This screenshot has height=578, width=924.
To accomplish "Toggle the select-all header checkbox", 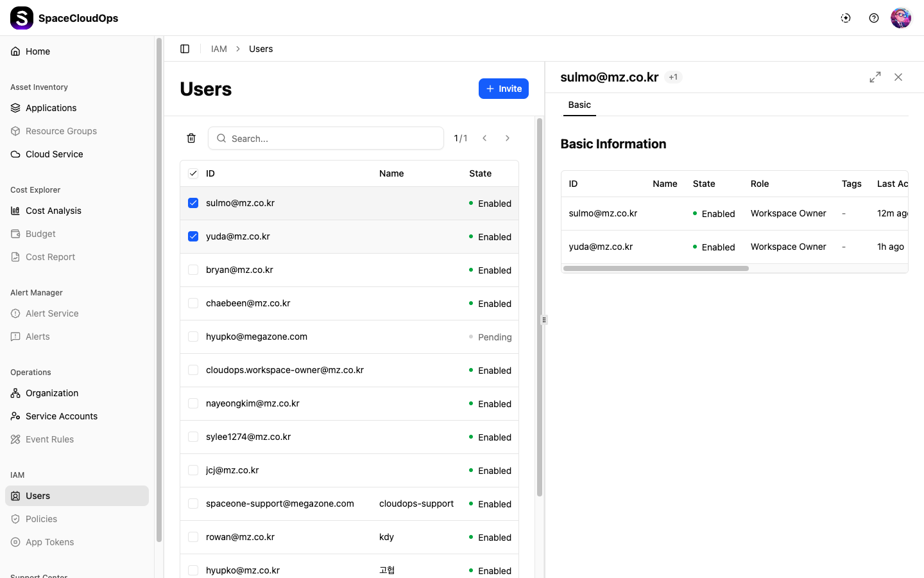I will (x=193, y=173).
